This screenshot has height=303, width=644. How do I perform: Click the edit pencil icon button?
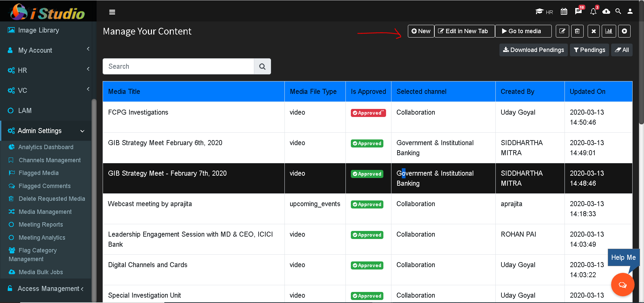tap(562, 31)
